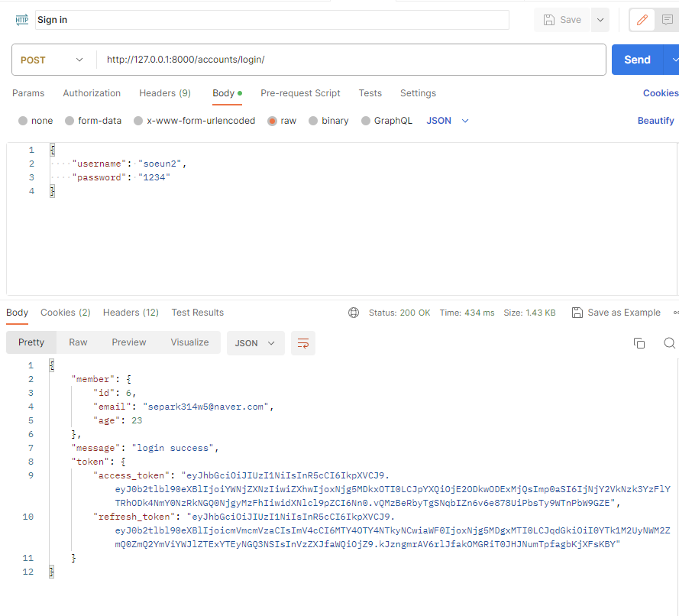The width and height of the screenshot is (679, 616).
Task: Collapse the request body opening brace on line 1
Action: pyautogui.click(x=52, y=150)
